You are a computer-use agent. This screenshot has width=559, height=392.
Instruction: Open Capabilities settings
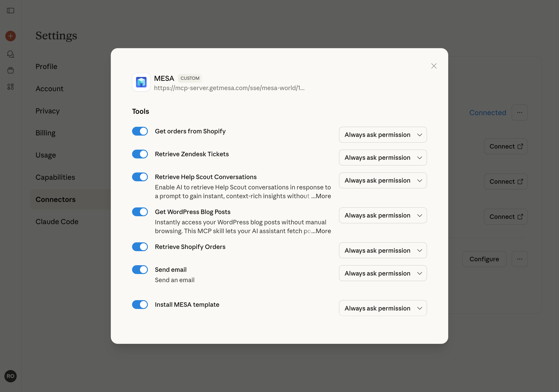click(x=55, y=177)
